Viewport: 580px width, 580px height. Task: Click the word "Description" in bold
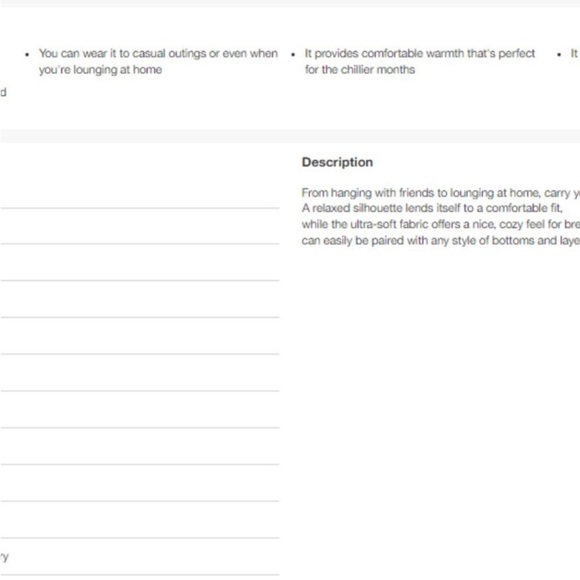pos(337,162)
